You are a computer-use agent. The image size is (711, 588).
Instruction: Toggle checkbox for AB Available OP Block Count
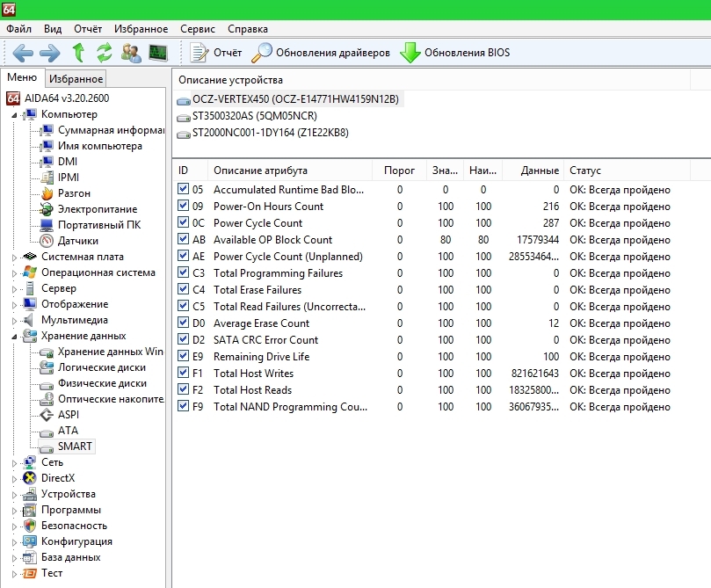(x=183, y=239)
